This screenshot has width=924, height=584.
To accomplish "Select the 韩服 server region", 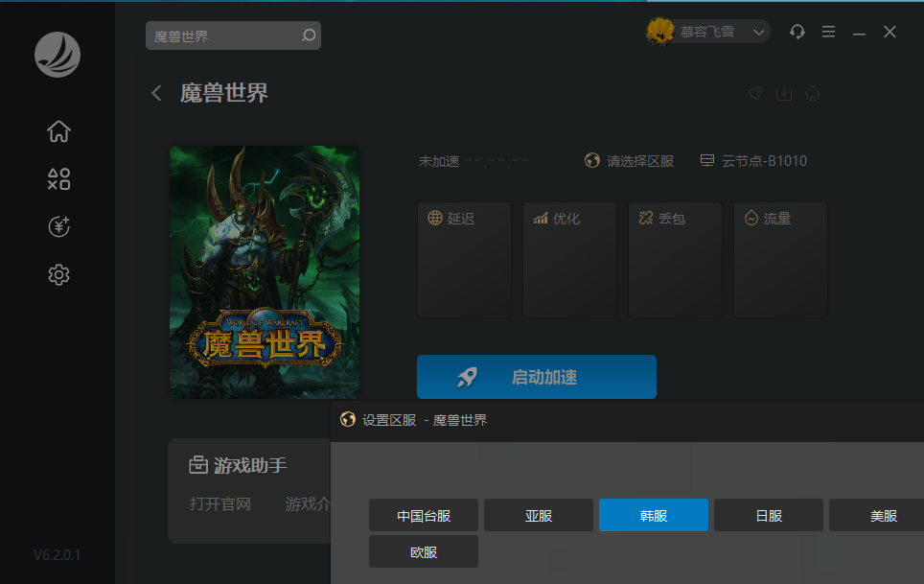I will point(654,516).
